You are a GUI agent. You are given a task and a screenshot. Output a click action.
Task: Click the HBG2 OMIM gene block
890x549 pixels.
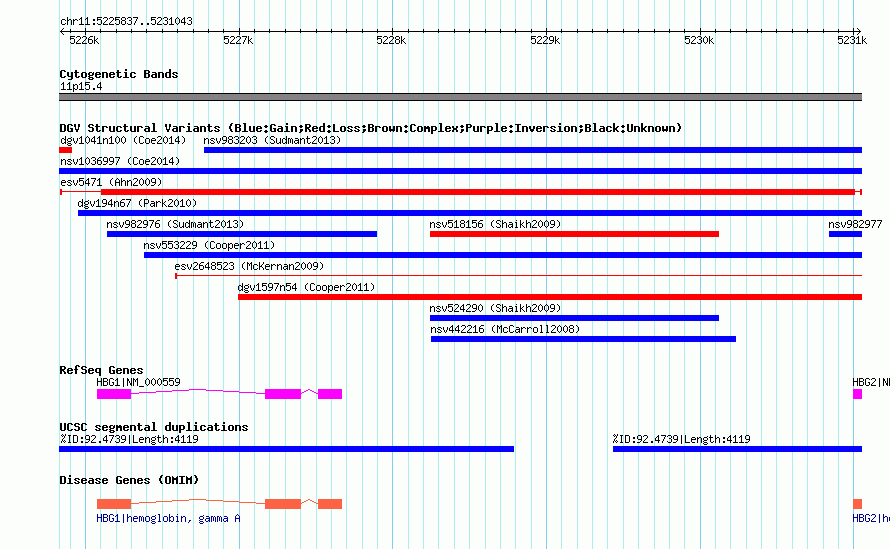858,504
